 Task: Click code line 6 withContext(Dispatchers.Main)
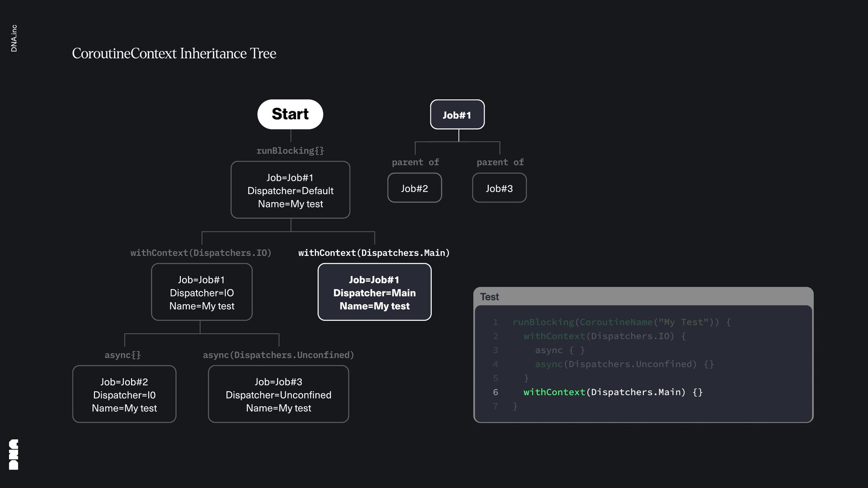pyautogui.click(x=613, y=392)
